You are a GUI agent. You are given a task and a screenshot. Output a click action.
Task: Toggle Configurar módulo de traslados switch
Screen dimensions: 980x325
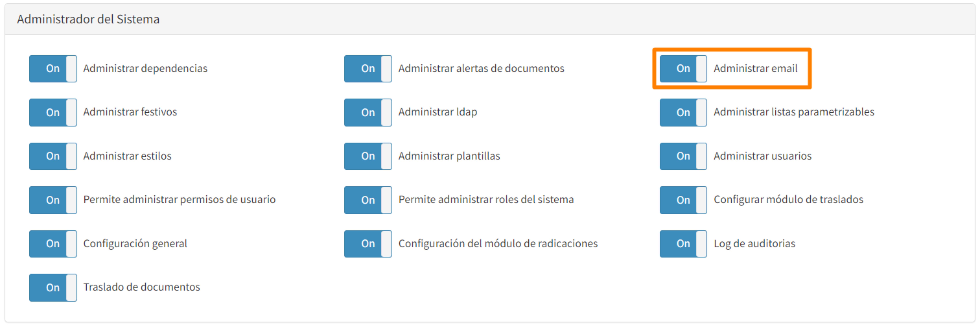click(683, 200)
